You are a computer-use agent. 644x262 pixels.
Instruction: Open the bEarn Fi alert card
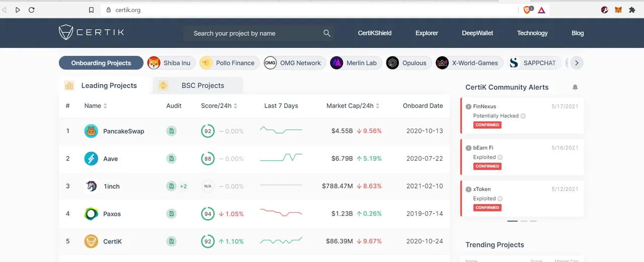(x=522, y=157)
